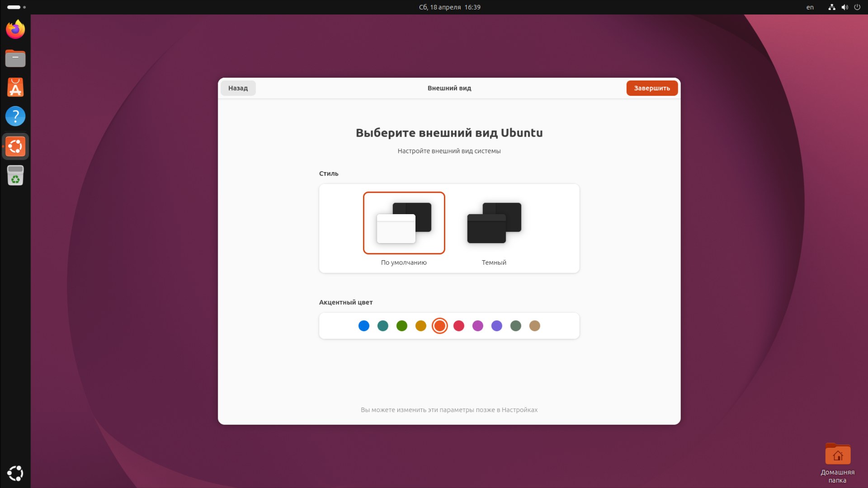Select the По умолчанию style option
This screenshot has height=488, width=868.
[404, 223]
